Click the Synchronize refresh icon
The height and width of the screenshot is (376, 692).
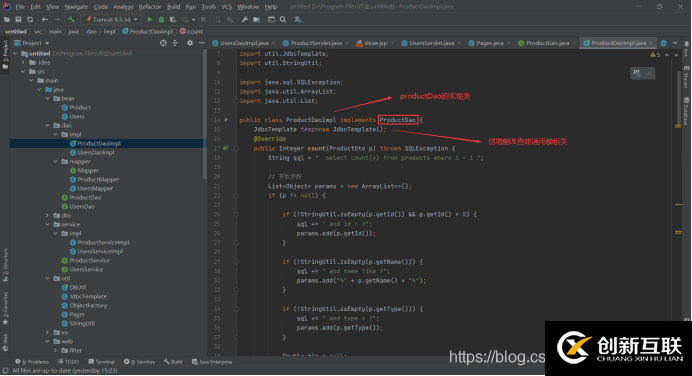(30, 19)
